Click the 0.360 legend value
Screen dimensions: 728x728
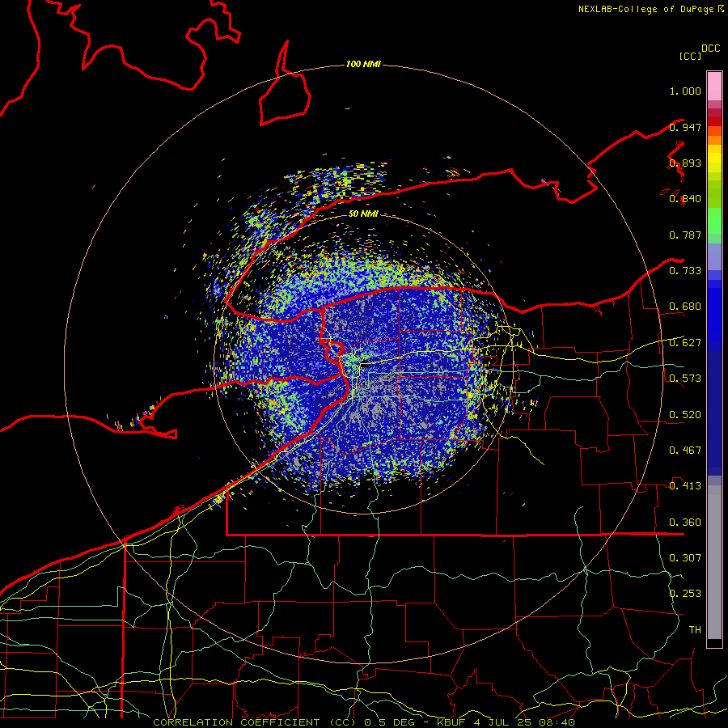(x=685, y=523)
